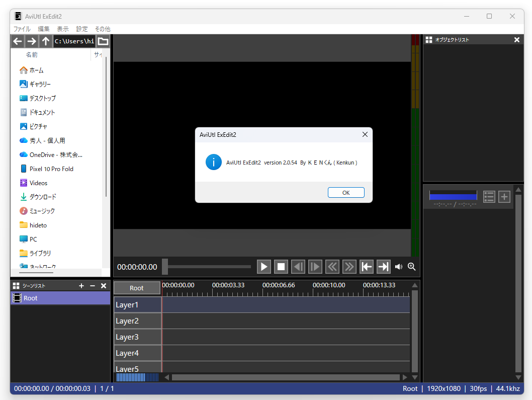Click the magnifier zoom icon
Viewport: 532px width, 400px height.
coord(411,267)
